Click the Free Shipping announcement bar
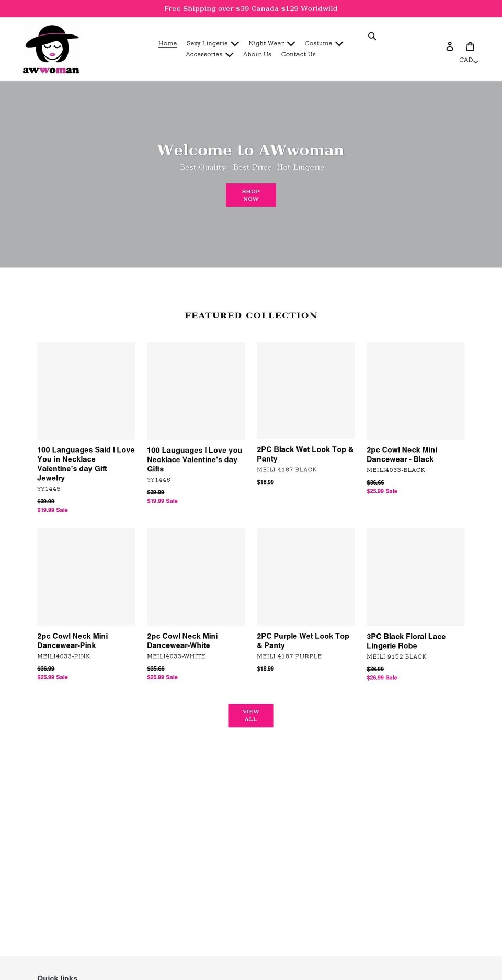 250,8
